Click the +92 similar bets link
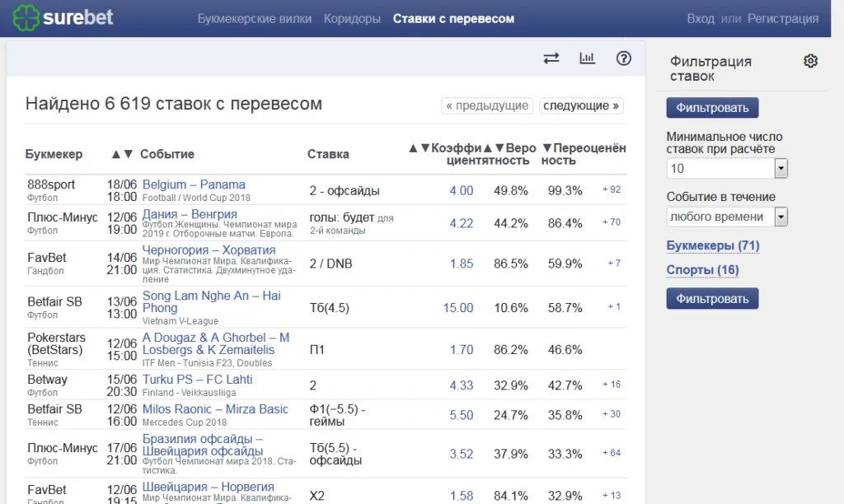 click(x=612, y=189)
